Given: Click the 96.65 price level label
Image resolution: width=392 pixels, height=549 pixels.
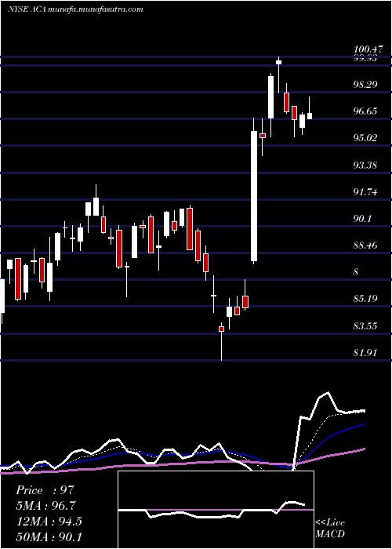Looking at the screenshot, I should (x=365, y=111).
